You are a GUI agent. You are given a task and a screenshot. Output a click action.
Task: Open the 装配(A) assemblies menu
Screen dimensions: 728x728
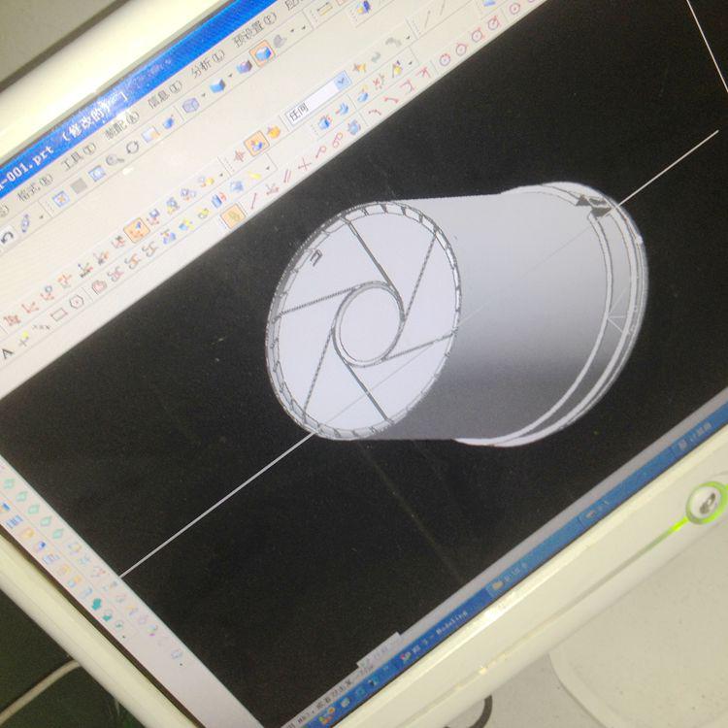[x=121, y=126]
